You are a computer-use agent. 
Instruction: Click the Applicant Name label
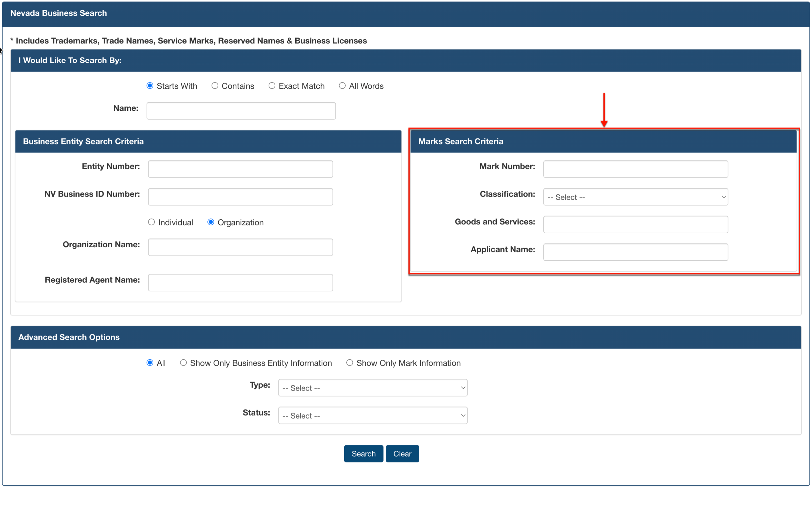(503, 250)
